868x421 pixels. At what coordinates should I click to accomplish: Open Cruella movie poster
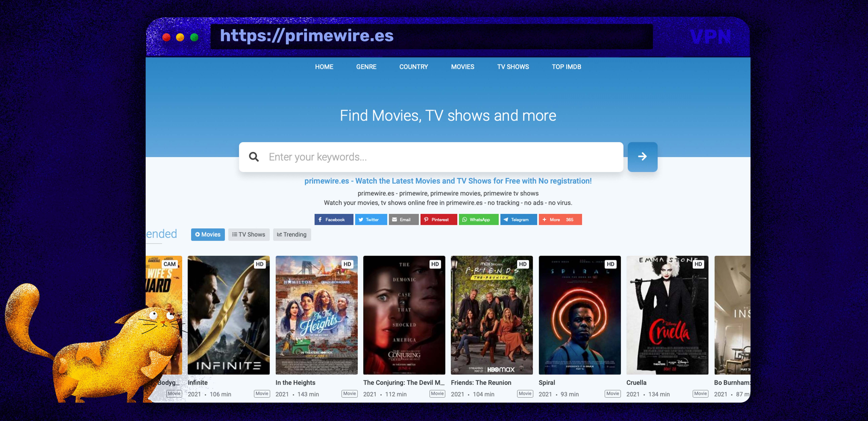click(667, 315)
